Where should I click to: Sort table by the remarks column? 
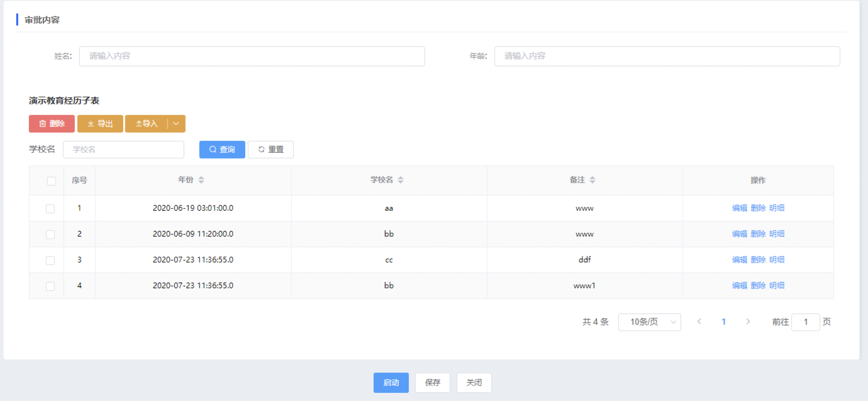[592, 180]
